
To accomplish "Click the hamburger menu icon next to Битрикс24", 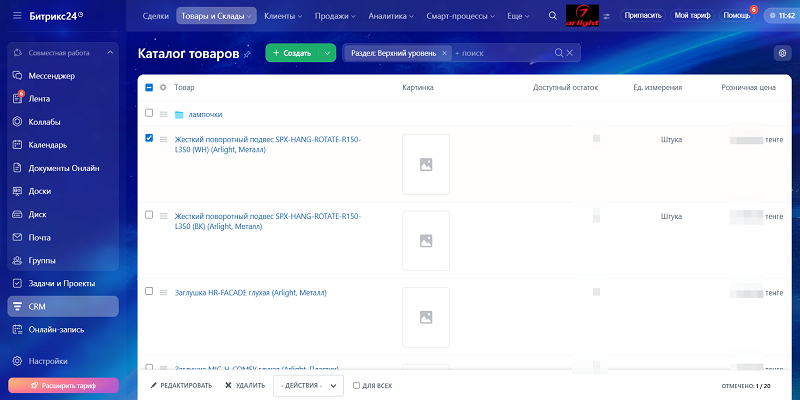I will coord(17,16).
